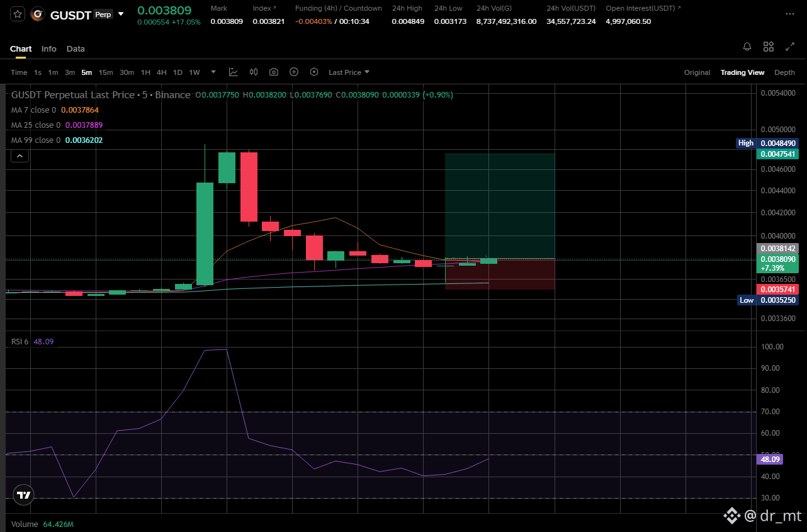The width and height of the screenshot is (807, 532).
Task: Select the 1D interval
Action: (178, 72)
